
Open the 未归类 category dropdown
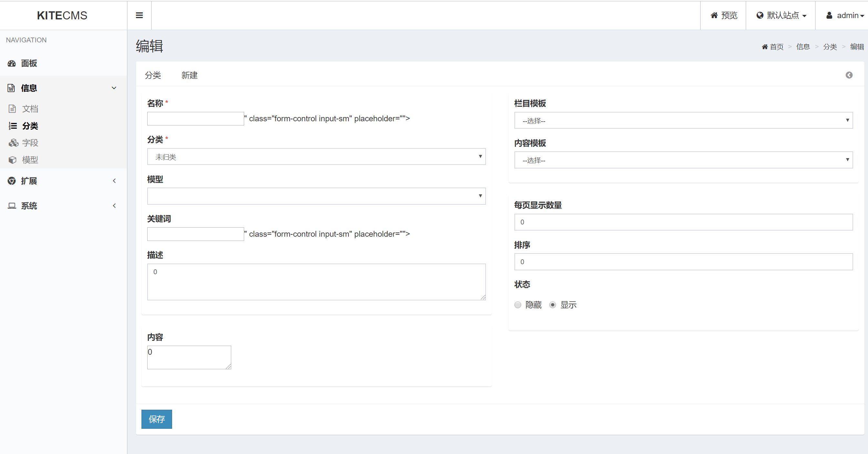point(316,157)
